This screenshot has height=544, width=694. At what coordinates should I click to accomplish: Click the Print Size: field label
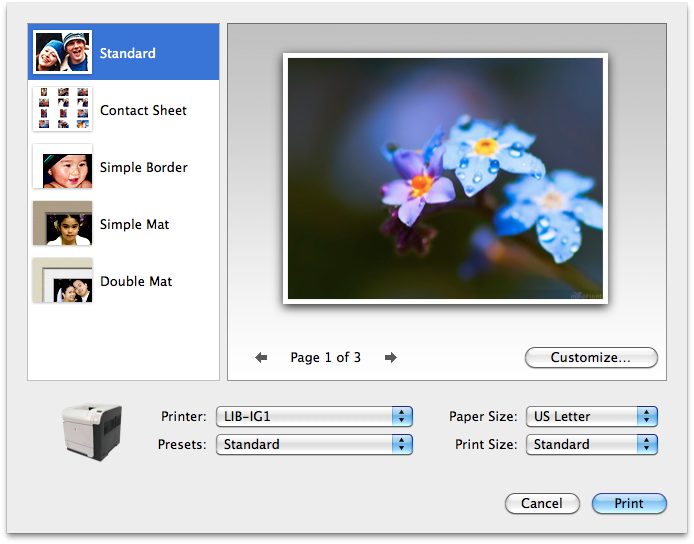coord(486,444)
